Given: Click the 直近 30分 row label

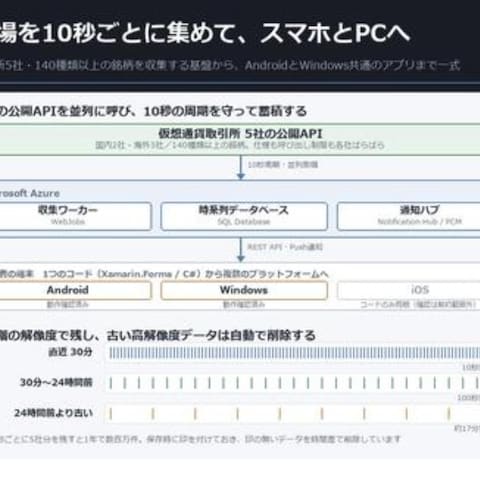Looking at the screenshot, I should pos(70,352).
